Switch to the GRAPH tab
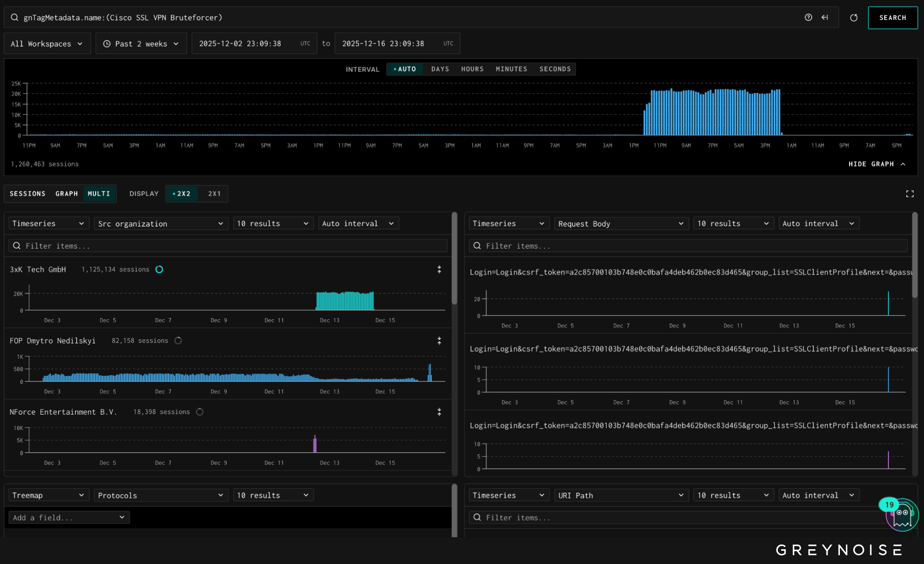The image size is (924, 564). 67,194
